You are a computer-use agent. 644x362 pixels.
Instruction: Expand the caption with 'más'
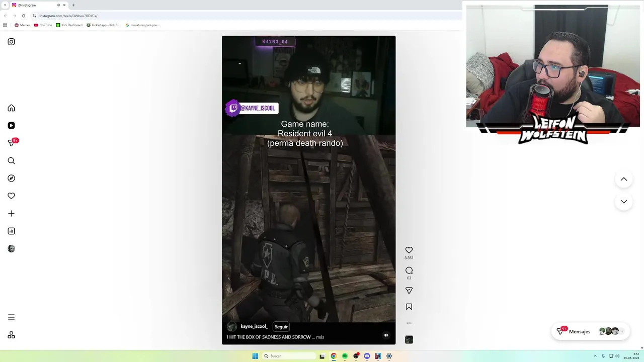pos(320,337)
